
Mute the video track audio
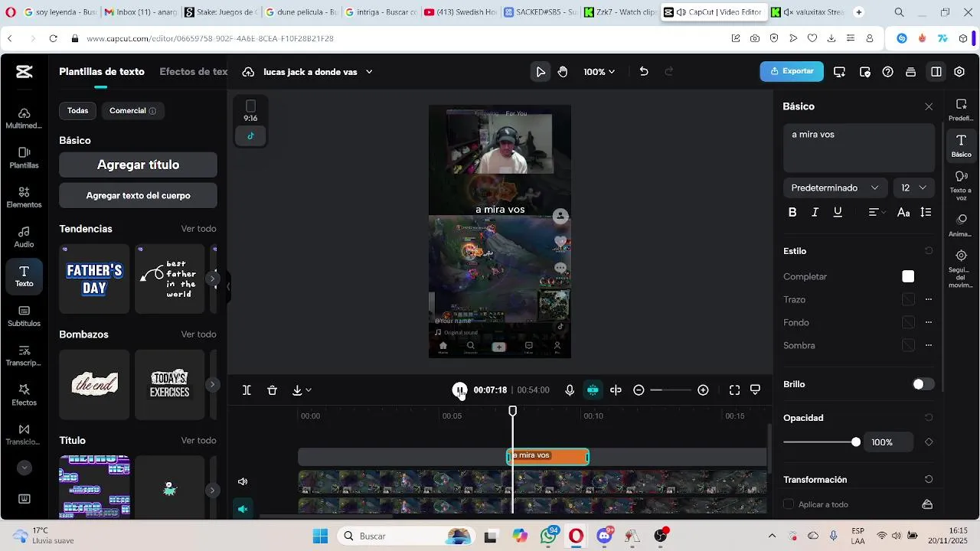243,481
